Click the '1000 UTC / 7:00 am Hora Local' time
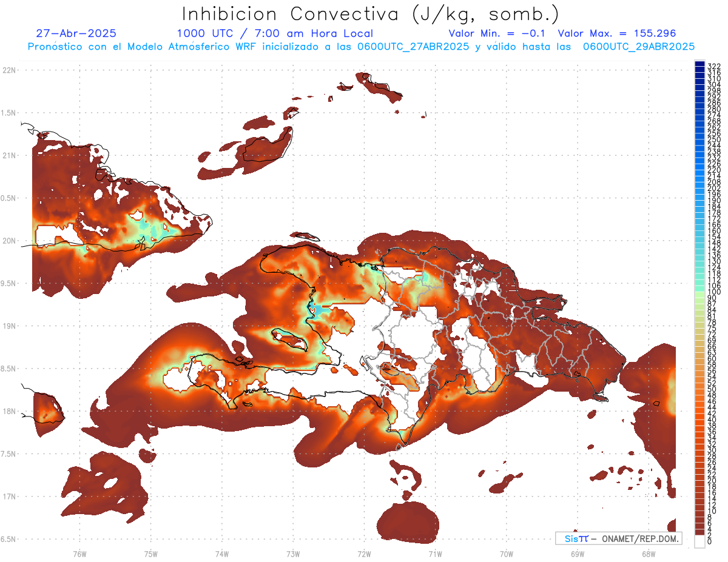 [x=275, y=34]
